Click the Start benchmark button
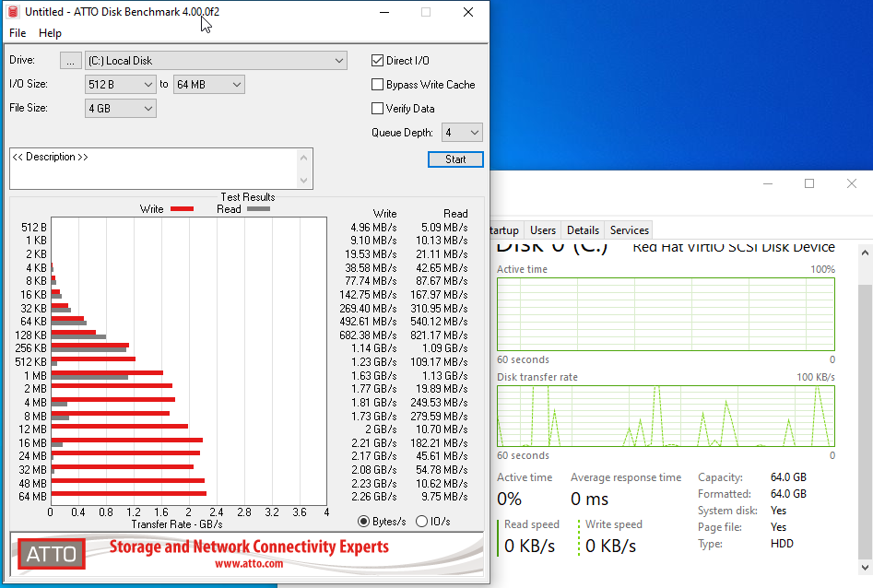This screenshot has height=588, width=873. [455, 159]
